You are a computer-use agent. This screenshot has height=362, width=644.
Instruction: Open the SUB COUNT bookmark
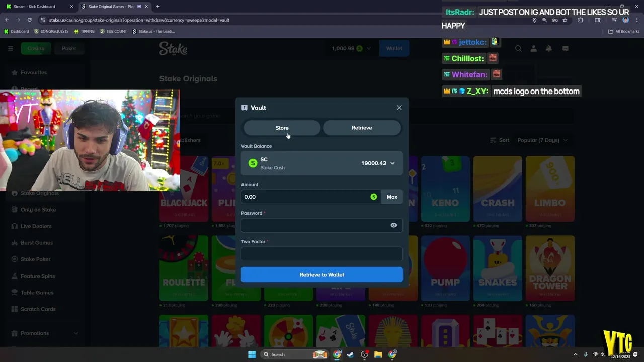pyautogui.click(x=113, y=31)
